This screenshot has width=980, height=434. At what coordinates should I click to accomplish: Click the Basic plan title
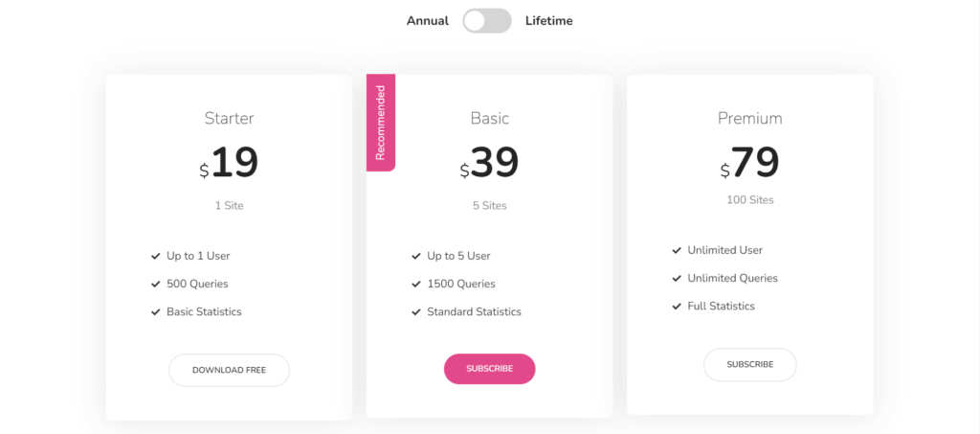click(x=489, y=119)
